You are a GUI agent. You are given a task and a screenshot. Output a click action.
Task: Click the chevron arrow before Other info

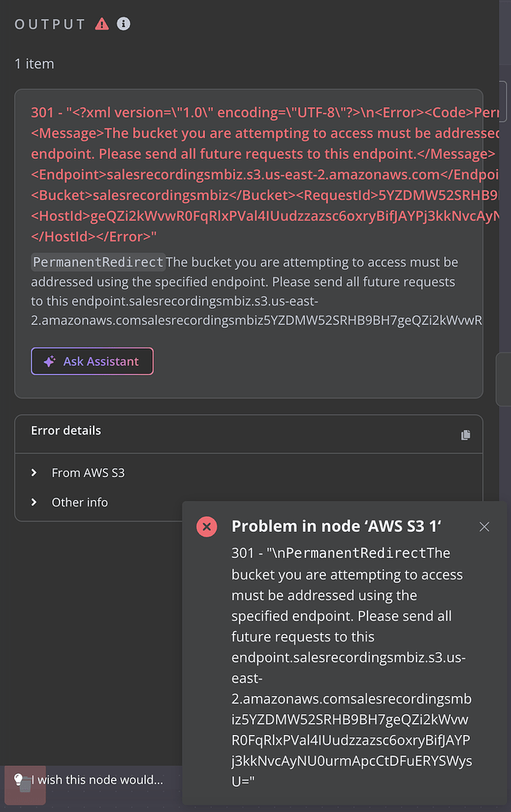(x=33, y=502)
